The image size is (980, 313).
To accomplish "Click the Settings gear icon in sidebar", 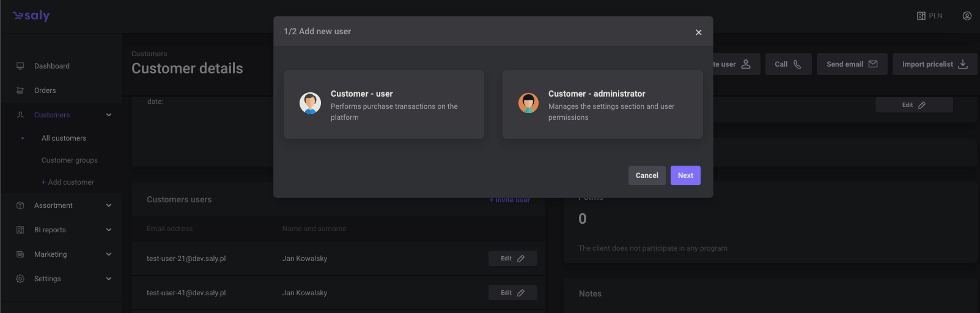I will pos(20,279).
